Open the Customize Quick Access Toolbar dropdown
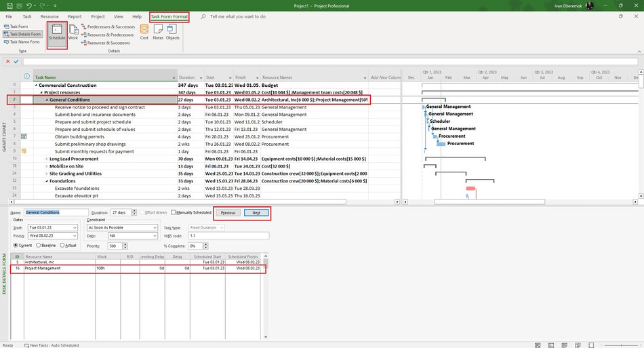644x348 pixels. [55, 5]
